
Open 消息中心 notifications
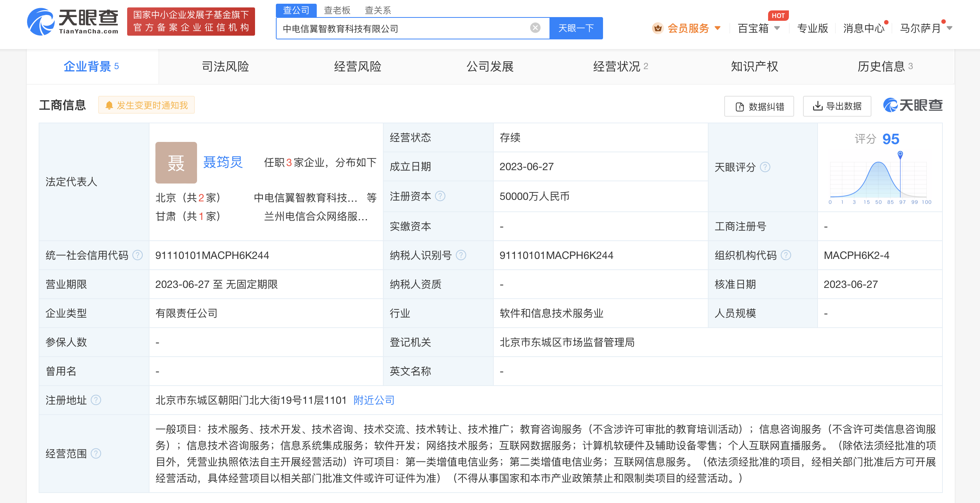pyautogui.click(x=864, y=28)
